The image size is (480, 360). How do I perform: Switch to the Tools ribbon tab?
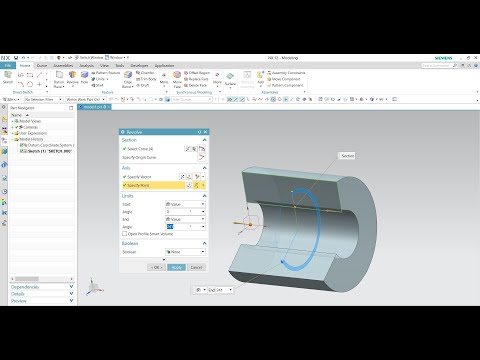point(119,65)
